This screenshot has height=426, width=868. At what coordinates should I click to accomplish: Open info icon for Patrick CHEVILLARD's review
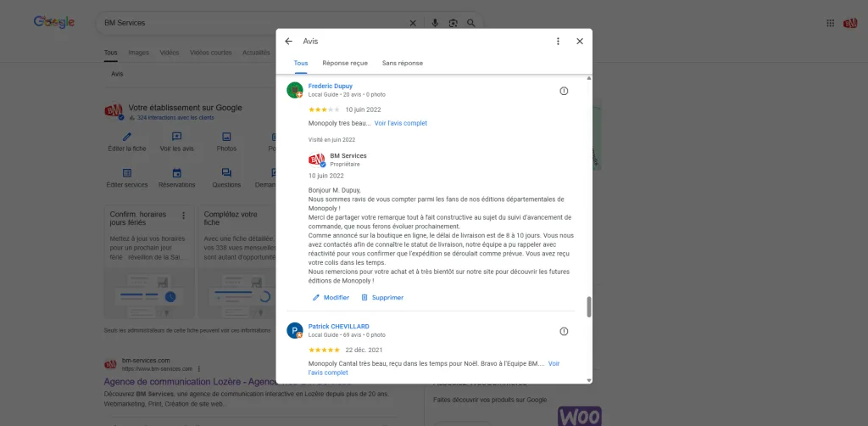(564, 331)
